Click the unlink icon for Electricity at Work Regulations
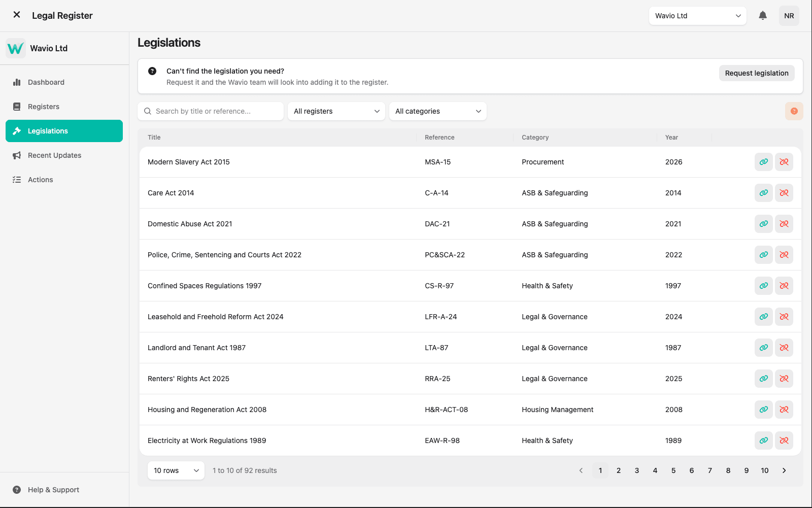812x508 pixels. pyautogui.click(x=784, y=441)
